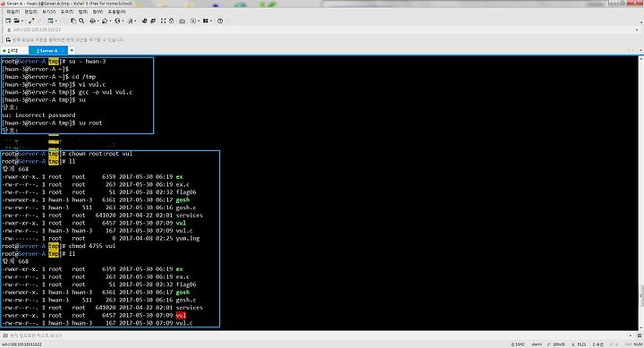Click the tab Layout arrangement icon
Viewport: 644px width, 348px height.
pos(206,21)
